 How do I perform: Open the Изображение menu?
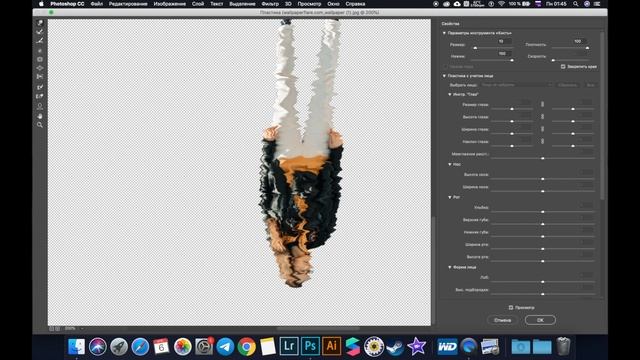click(x=169, y=4)
